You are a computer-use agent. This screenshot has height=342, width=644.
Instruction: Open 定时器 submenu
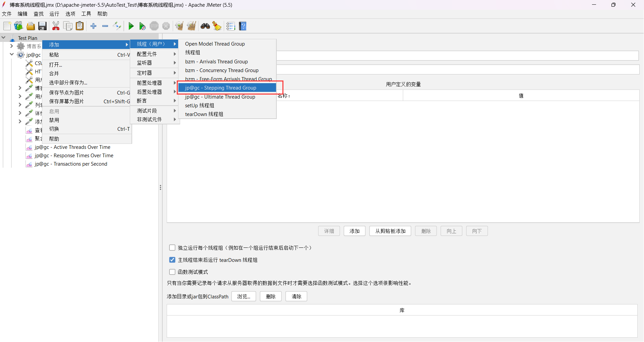pyautogui.click(x=154, y=73)
